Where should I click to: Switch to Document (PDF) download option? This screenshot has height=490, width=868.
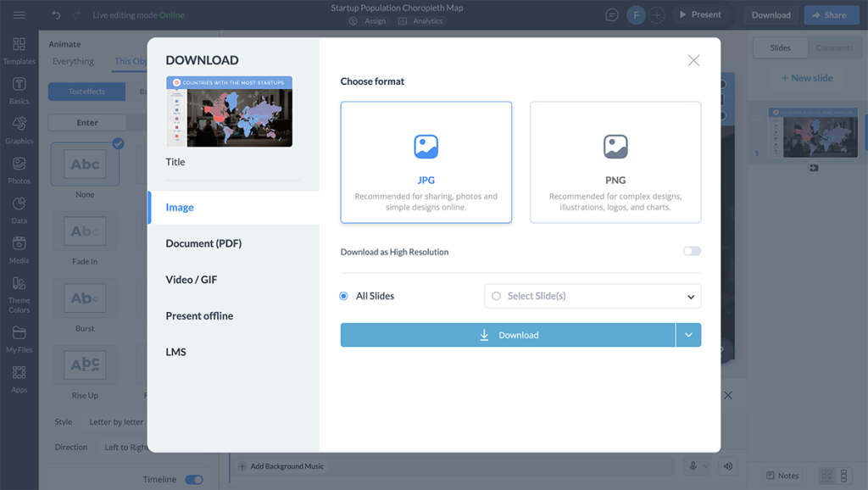203,243
